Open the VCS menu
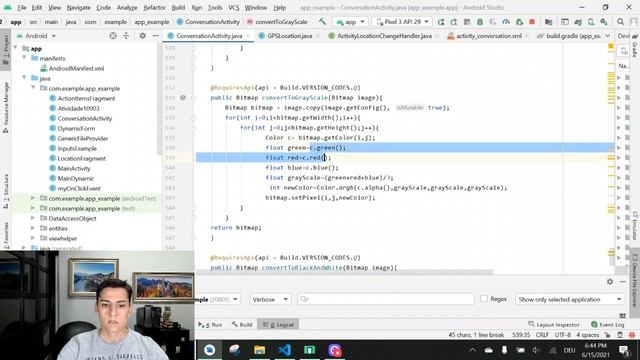This screenshot has width=640, height=360. (233, 7)
